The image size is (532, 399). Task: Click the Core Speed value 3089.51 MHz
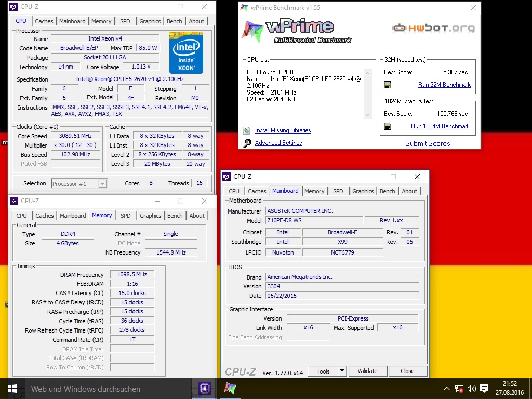tap(76, 136)
